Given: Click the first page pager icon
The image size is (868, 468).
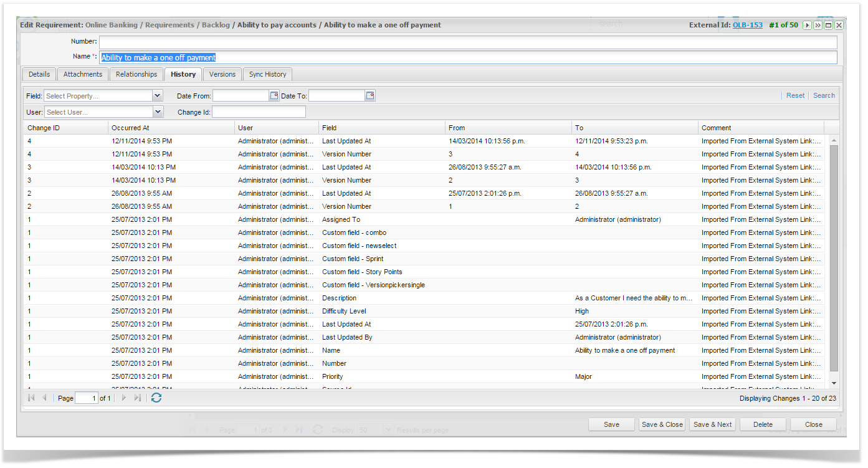Looking at the screenshot, I should tap(31, 398).
